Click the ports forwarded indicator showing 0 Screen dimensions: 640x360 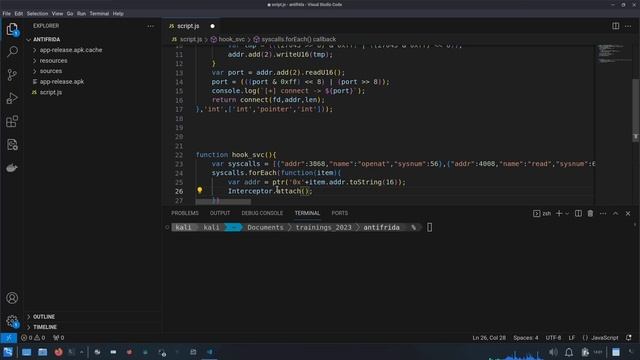click(59, 338)
